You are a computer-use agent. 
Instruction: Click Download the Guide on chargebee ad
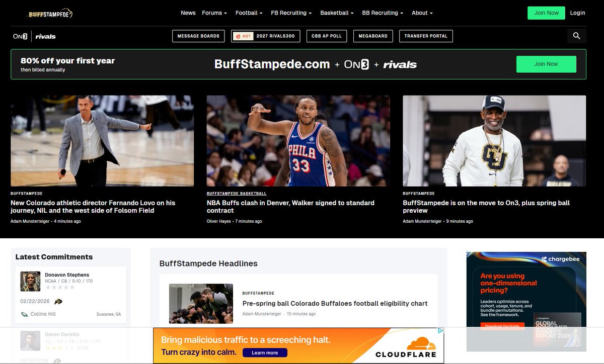(502, 326)
